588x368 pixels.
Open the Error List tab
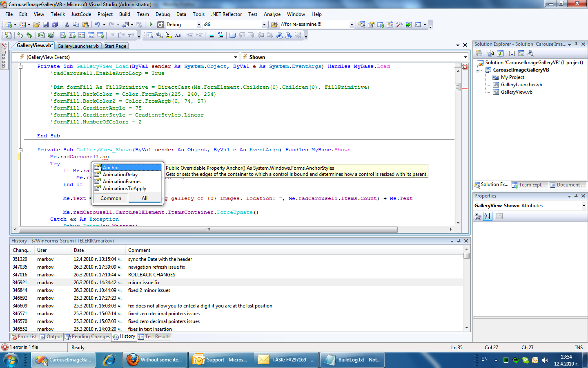click(24, 337)
